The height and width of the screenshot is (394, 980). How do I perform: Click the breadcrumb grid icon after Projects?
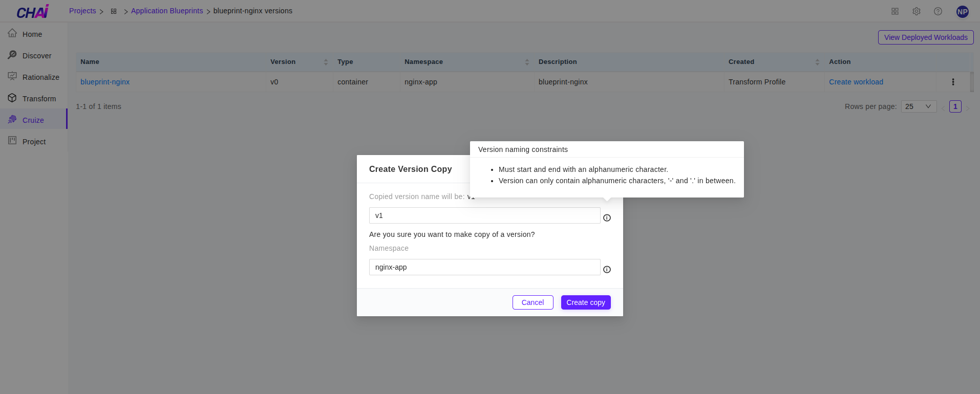114,11
